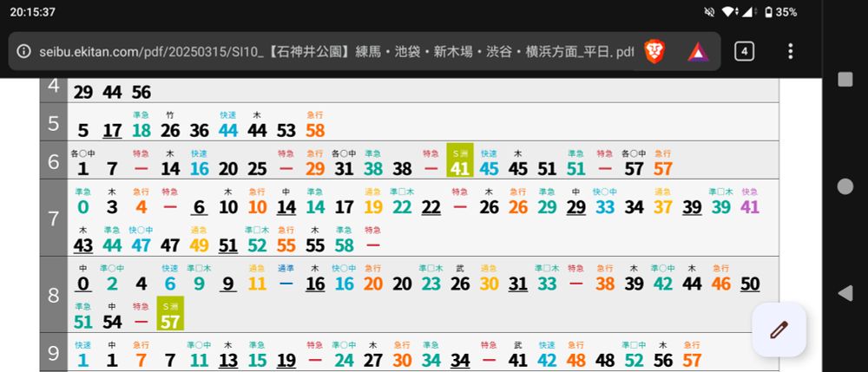Select the hour 9 row header
Screen dimensions: 868x372
54,351
